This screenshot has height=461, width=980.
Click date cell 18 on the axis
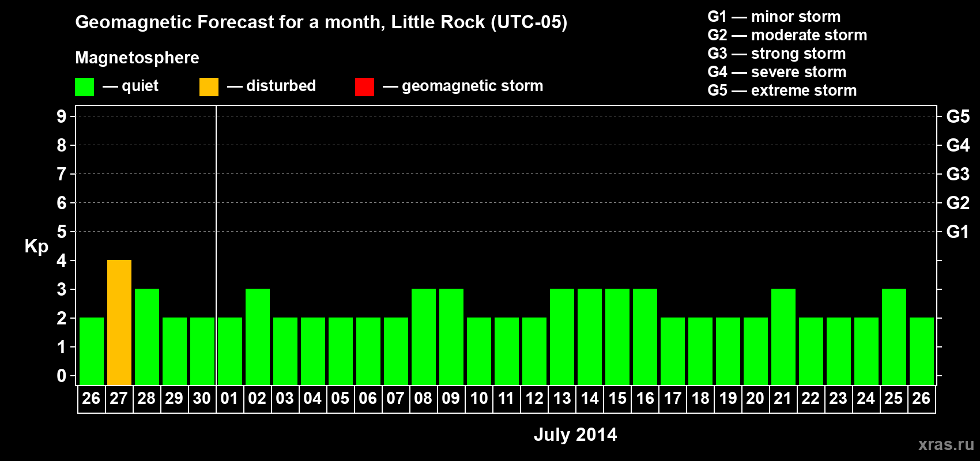coord(700,399)
